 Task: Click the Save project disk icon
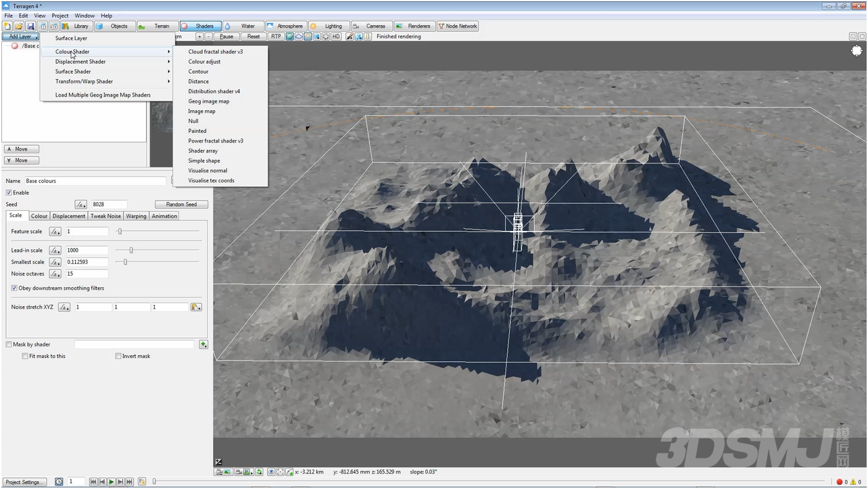[30, 26]
